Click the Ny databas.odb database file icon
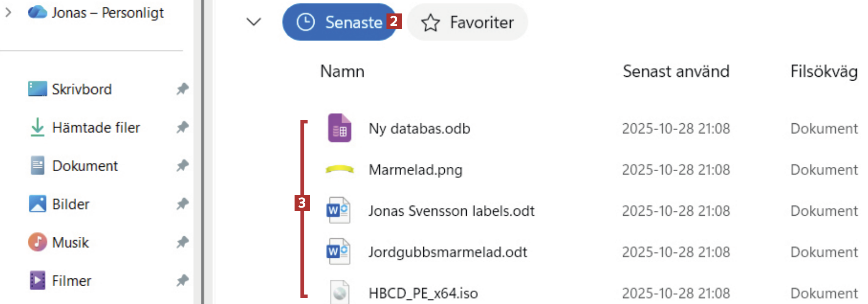Screen dimensions: 868x304 click(x=339, y=128)
